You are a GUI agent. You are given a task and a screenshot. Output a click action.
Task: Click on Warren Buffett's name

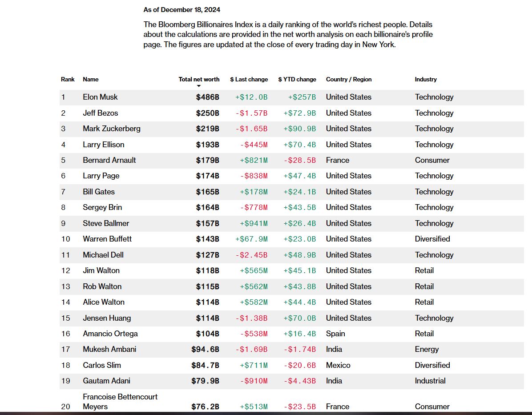coord(107,239)
